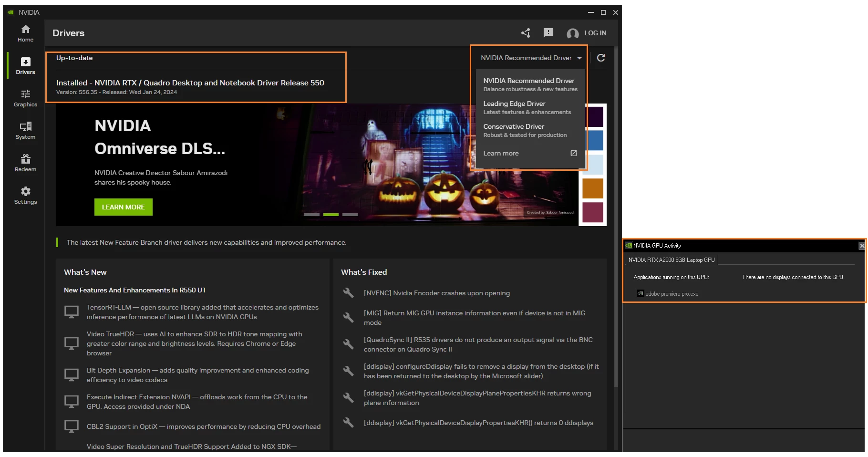
Task: Click the green LEARN MORE button
Action: coord(123,207)
